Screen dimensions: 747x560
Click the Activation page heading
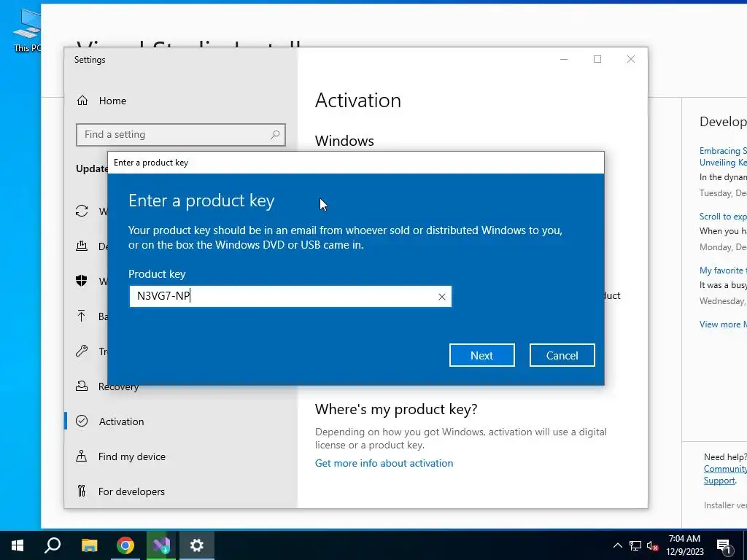tap(357, 101)
